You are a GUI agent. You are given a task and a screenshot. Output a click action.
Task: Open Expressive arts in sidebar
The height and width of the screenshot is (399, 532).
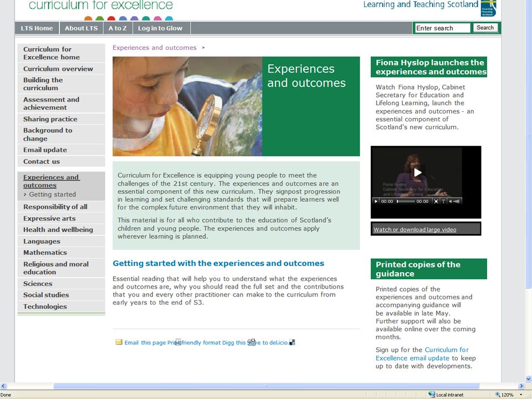coord(62,218)
